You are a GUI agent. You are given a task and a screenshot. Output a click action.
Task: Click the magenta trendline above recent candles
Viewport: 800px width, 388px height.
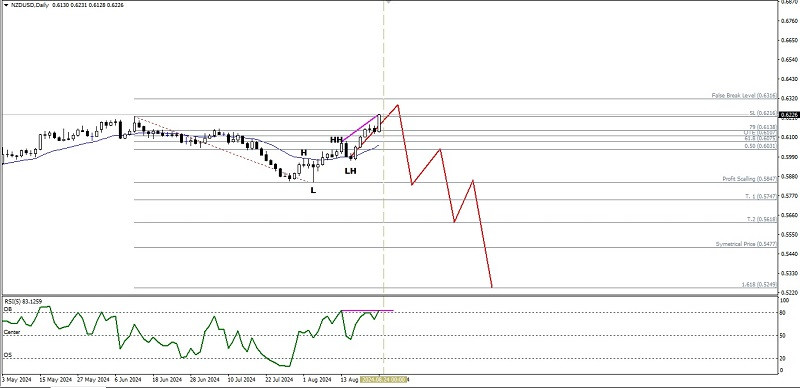click(361, 128)
